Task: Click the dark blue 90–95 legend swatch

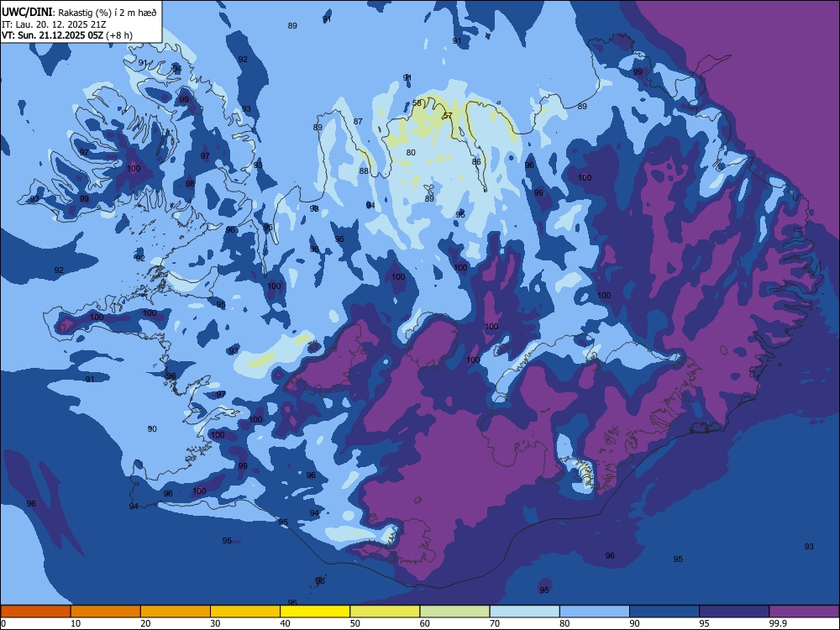Action: [664, 612]
